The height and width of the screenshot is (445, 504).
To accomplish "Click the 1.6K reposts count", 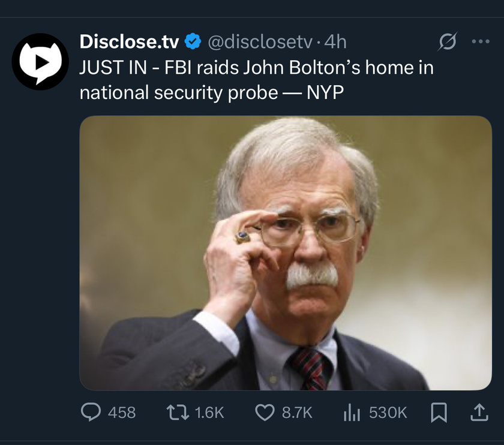I will (209, 413).
